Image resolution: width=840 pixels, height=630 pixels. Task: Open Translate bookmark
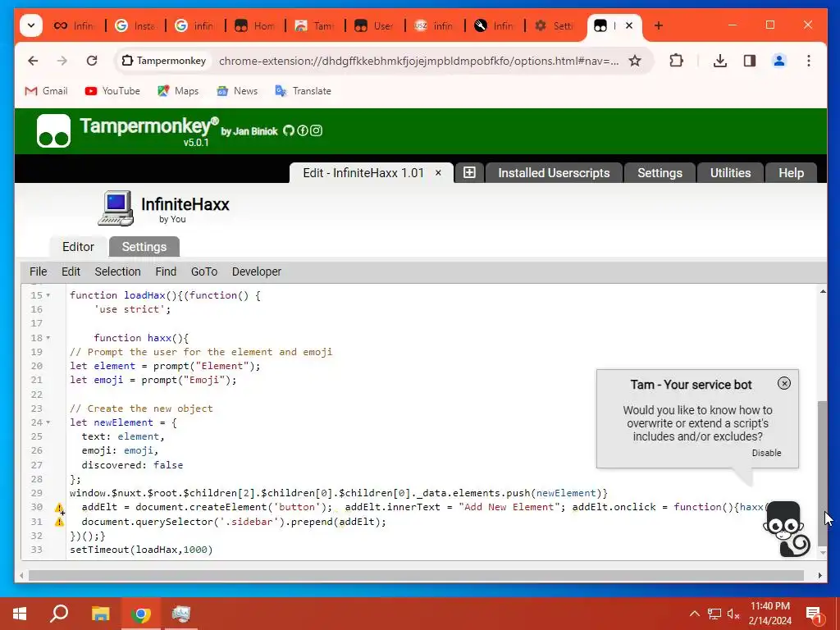tap(304, 91)
